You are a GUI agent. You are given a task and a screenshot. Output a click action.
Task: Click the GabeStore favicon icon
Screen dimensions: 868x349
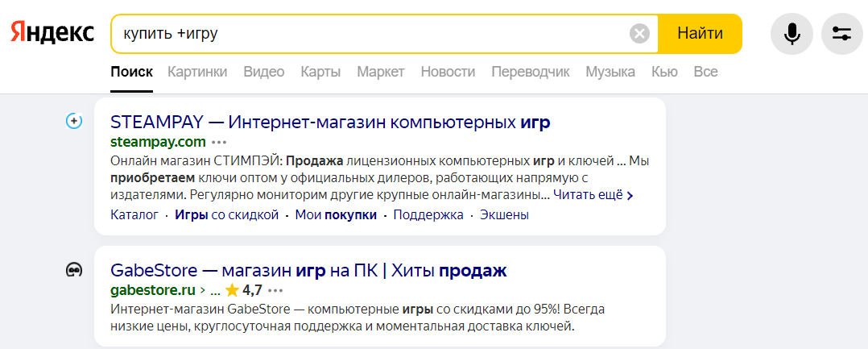(x=73, y=270)
